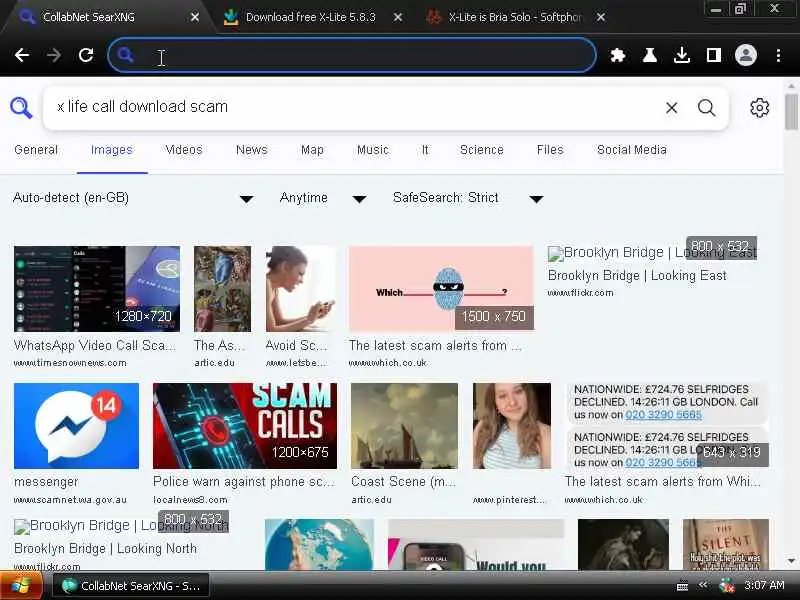Click the 3:07 AM taskbar clock

pyautogui.click(x=764, y=585)
